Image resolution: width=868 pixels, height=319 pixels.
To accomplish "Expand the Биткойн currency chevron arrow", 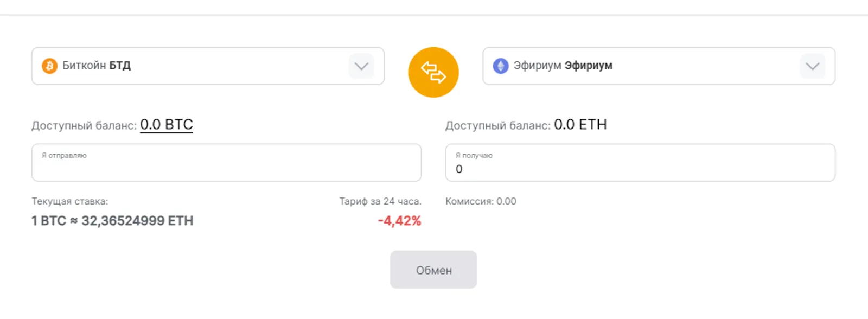I will (x=361, y=66).
